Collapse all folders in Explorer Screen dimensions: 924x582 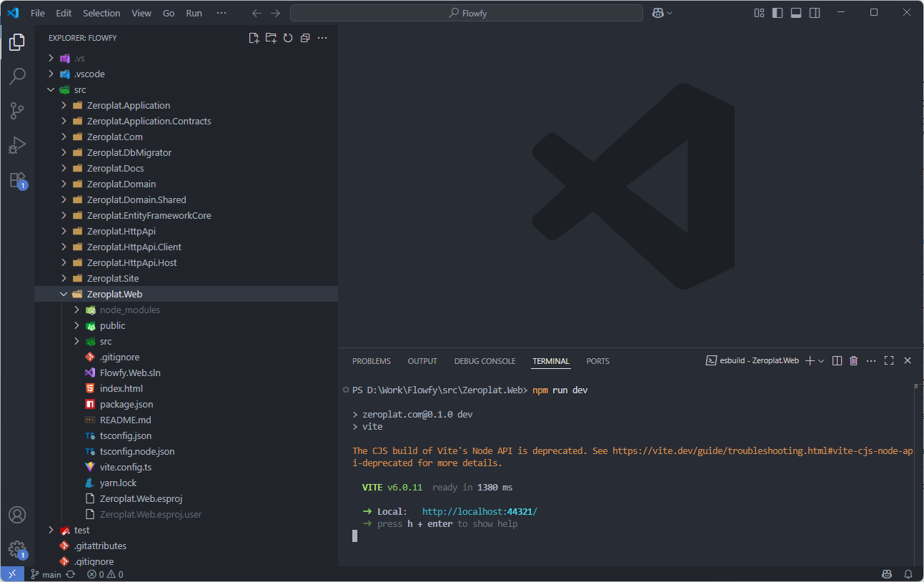(305, 38)
